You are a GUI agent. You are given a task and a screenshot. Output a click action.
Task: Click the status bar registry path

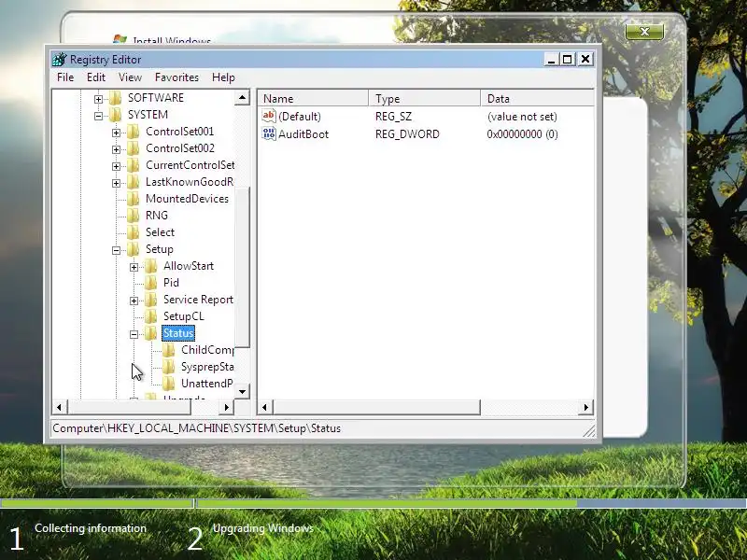click(x=197, y=428)
